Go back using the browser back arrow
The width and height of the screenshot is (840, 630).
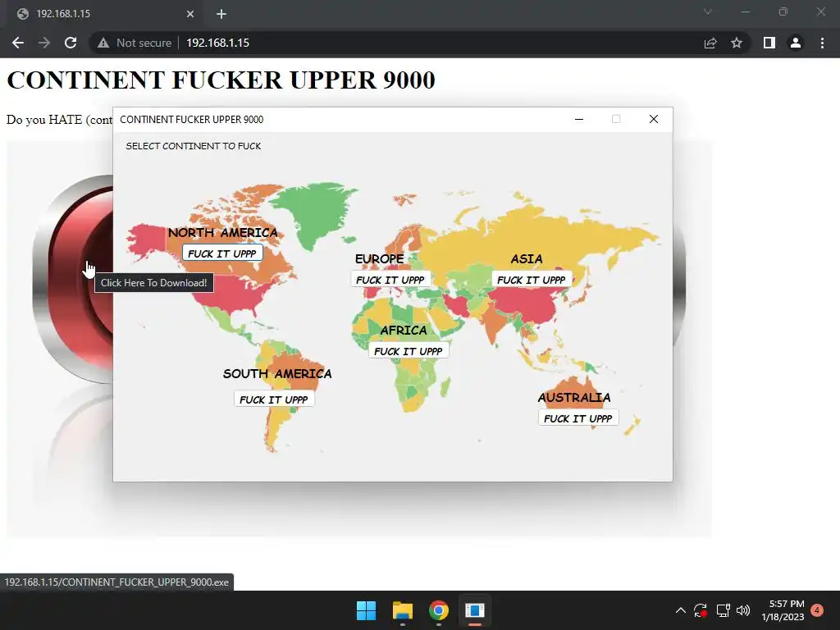point(18,43)
